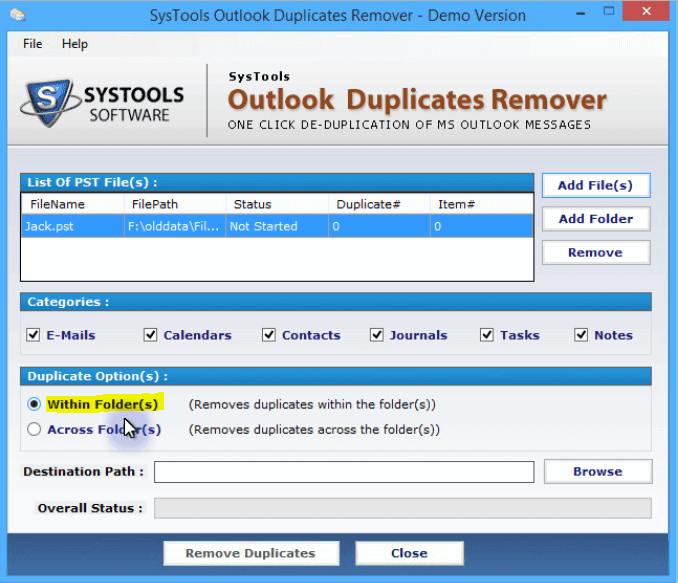Toggle the E-Mails checkbox
Viewport: 678px width, 583px height.
[x=33, y=335]
